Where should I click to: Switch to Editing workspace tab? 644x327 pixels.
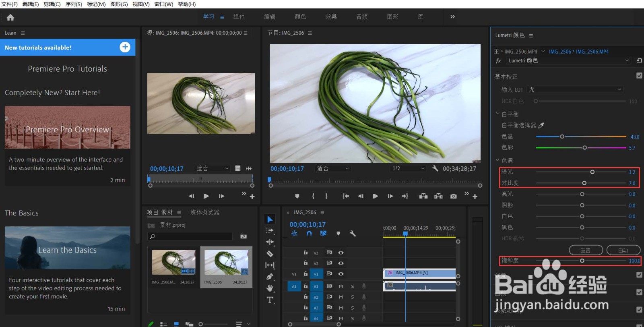[270, 17]
